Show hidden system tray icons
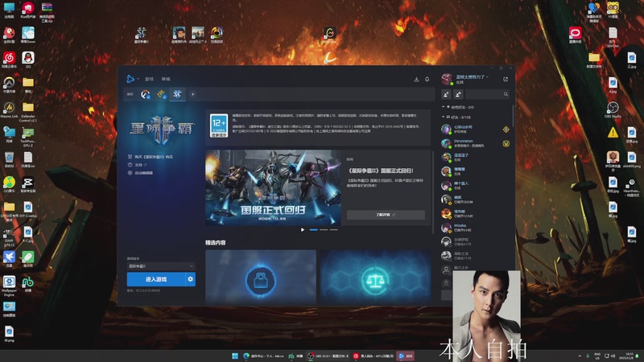The width and height of the screenshot is (644, 362). point(580,356)
